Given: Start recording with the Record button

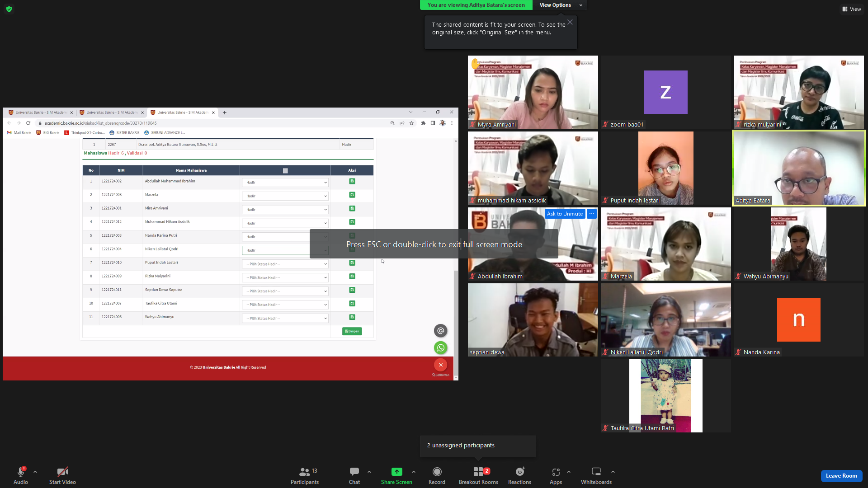Looking at the screenshot, I should [x=437, y=475].
